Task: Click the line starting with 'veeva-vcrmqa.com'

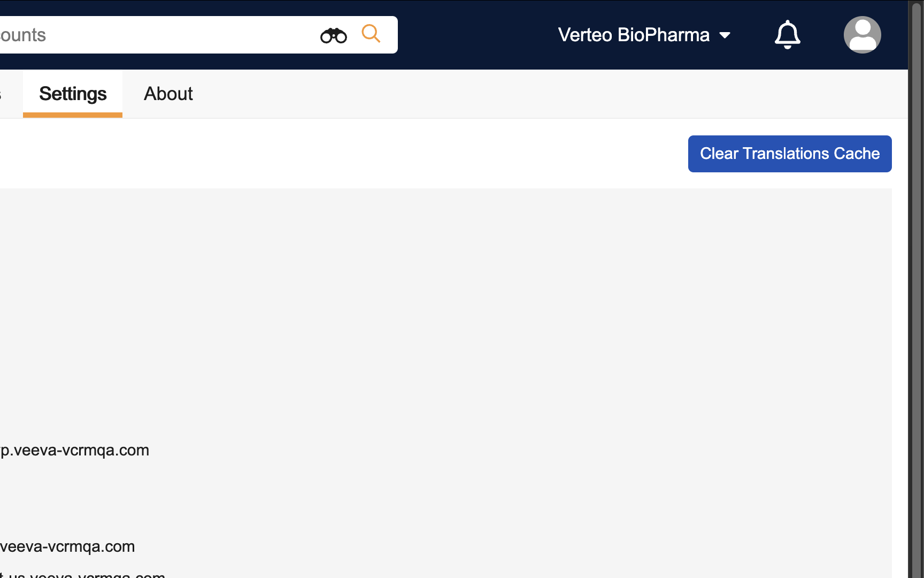Action: 67,546
